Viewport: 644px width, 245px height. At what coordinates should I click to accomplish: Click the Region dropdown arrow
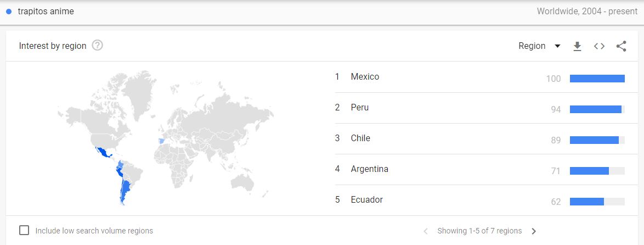click(x=557, y=46)
